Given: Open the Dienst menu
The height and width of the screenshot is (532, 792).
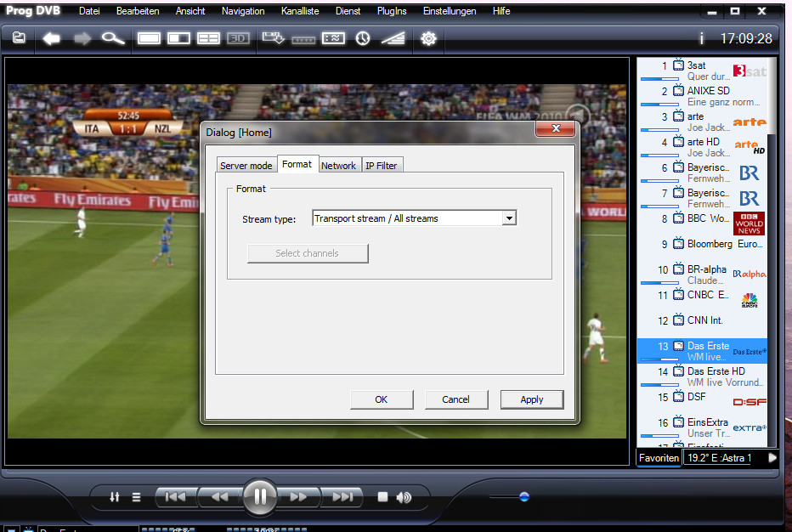Looking at the screenshot, I should (348, 11).
